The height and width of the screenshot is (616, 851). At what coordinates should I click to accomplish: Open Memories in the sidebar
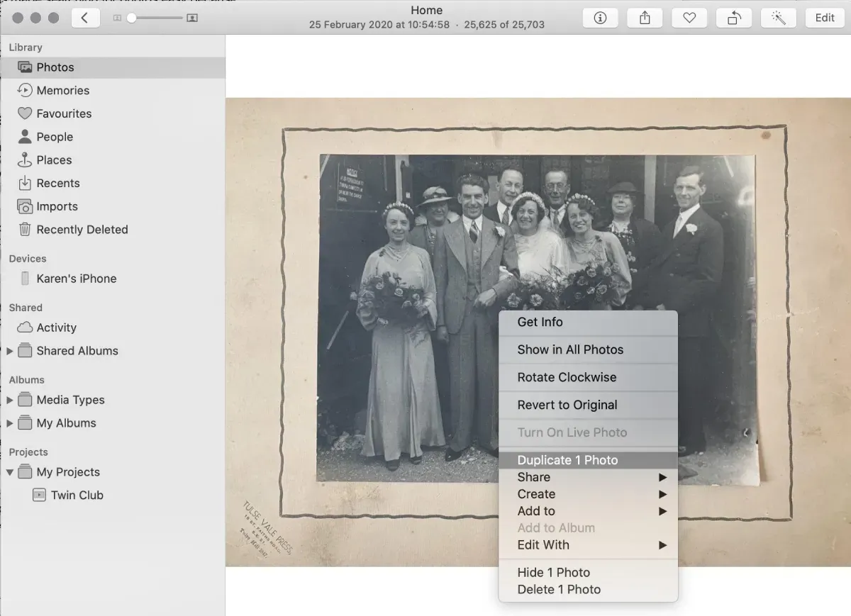pos(62,91)
